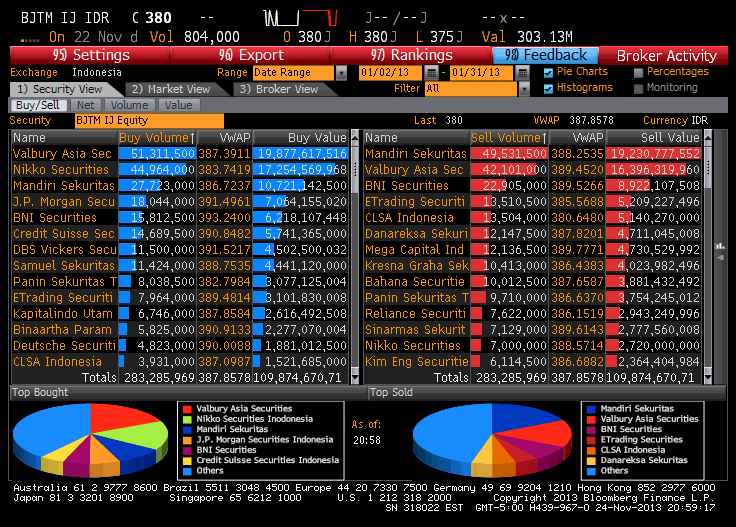Open the start date calendar picker
The image size is (736, 527).
[431, 73]
